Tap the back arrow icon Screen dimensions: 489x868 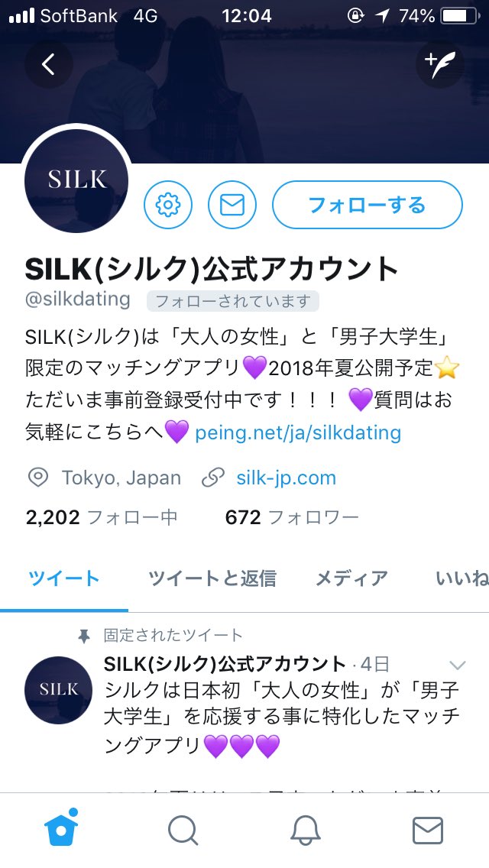pyautogui.click(x=49, y=64)
